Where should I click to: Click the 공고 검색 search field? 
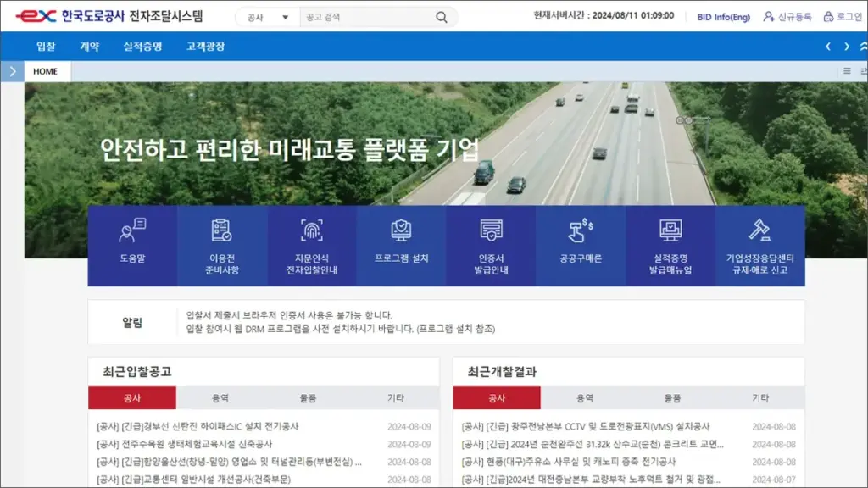[x=366, y=17]
